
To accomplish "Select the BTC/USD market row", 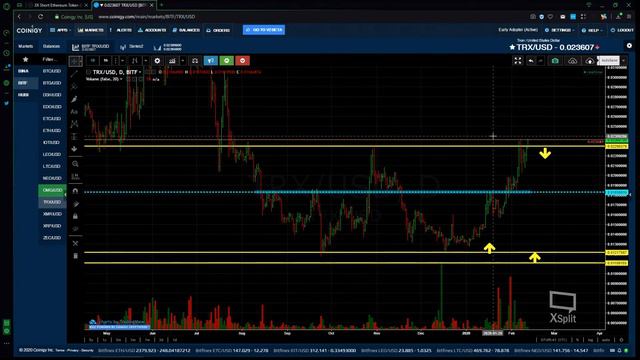I will (x=52, y=71).
